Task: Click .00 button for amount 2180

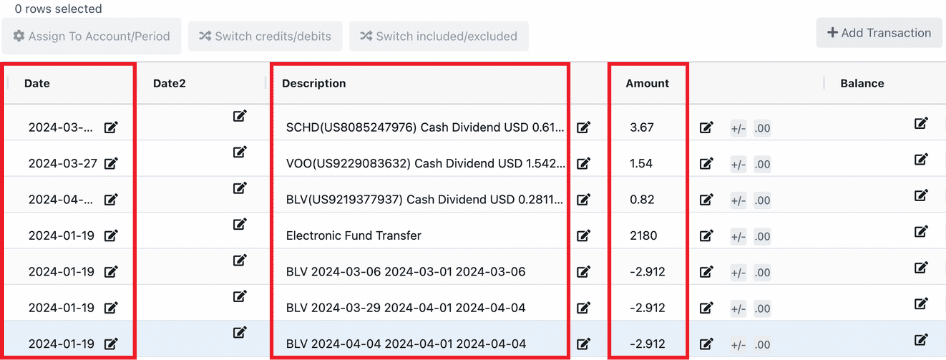Action: click(x=762, y=236)
